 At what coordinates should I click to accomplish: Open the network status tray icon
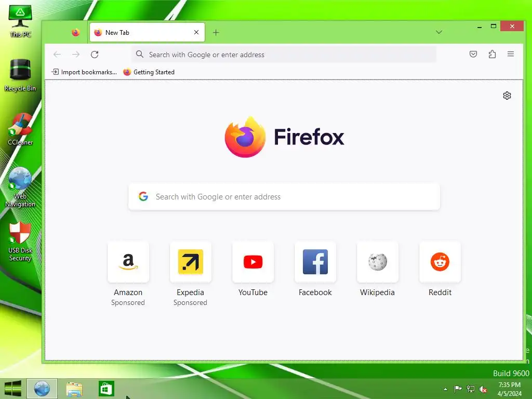point(470,389)
